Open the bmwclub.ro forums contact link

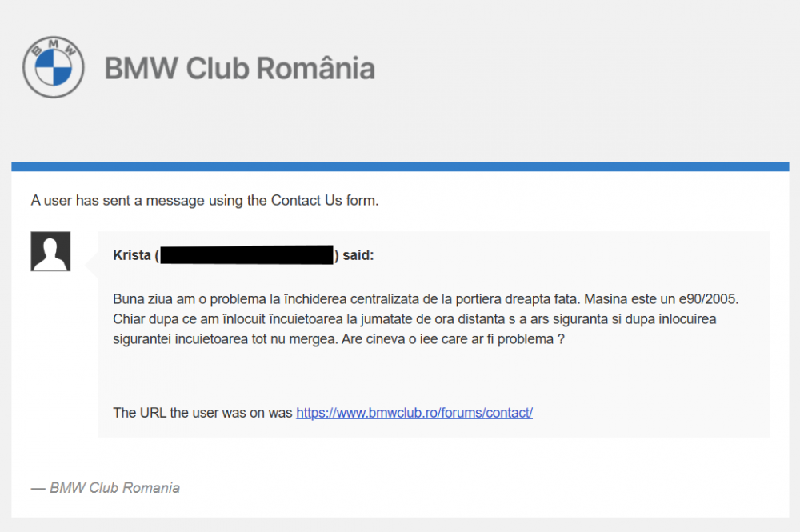[x=414, y=412]
